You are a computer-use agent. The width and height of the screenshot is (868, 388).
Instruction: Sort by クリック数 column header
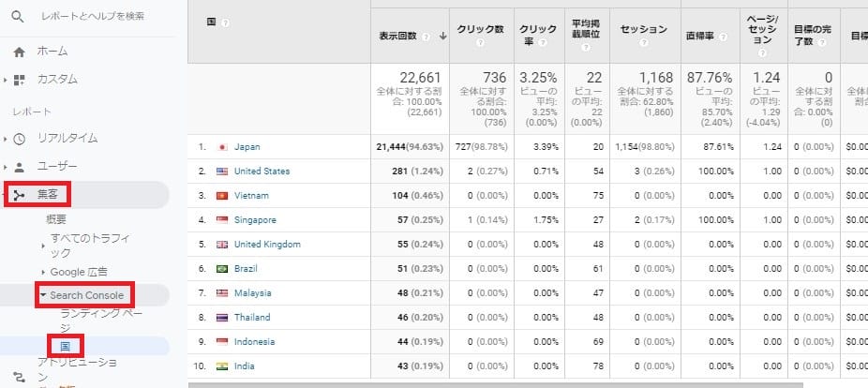point(481,30)
